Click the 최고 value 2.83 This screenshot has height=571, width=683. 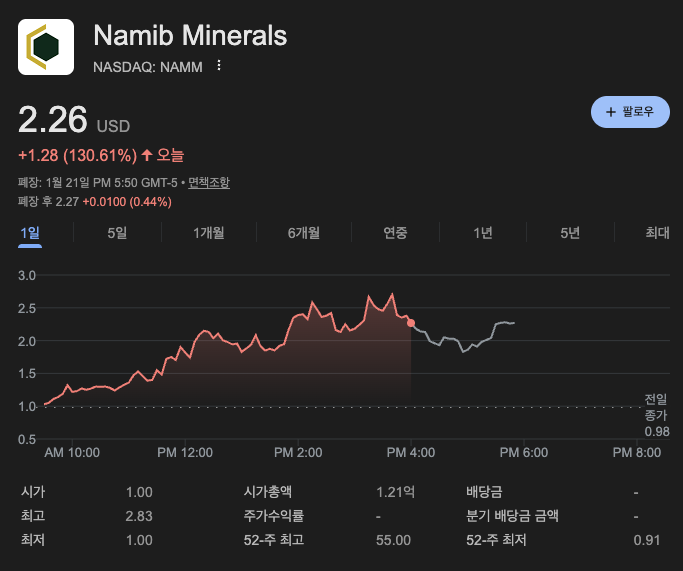139,516
